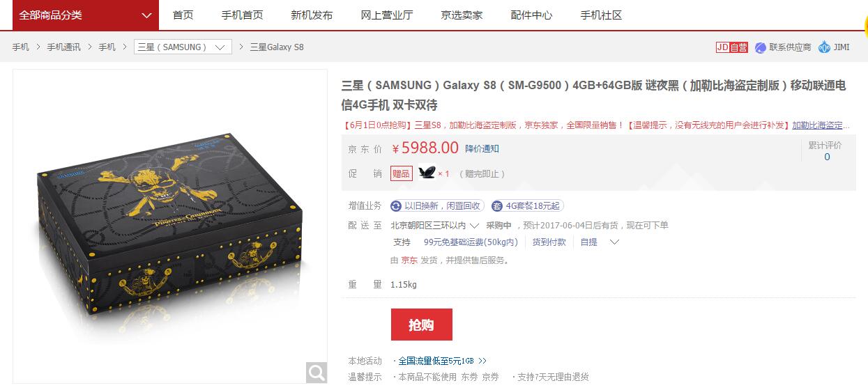
Task: Click the red 抢购 buy button
Action: coord(421,325)
